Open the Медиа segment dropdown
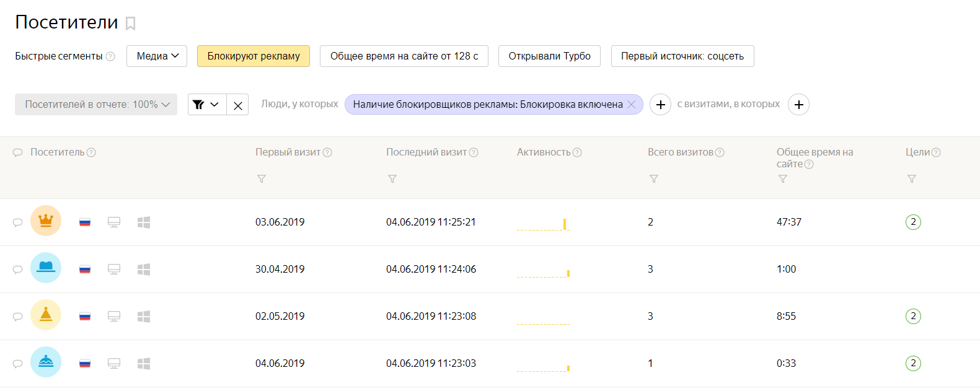Viewport: 980px width, 391px height. (157, 56)
